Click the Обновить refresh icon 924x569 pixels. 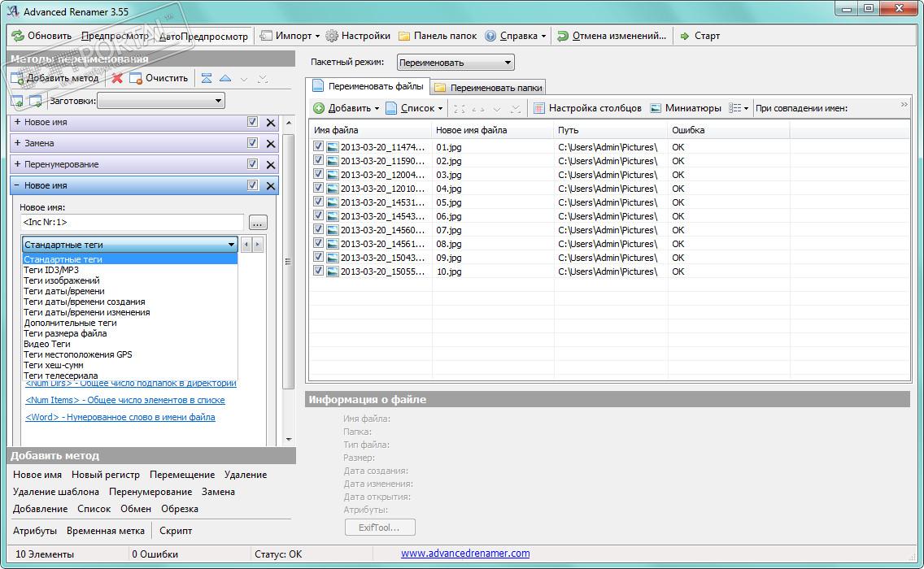click(x=18, y=36)
